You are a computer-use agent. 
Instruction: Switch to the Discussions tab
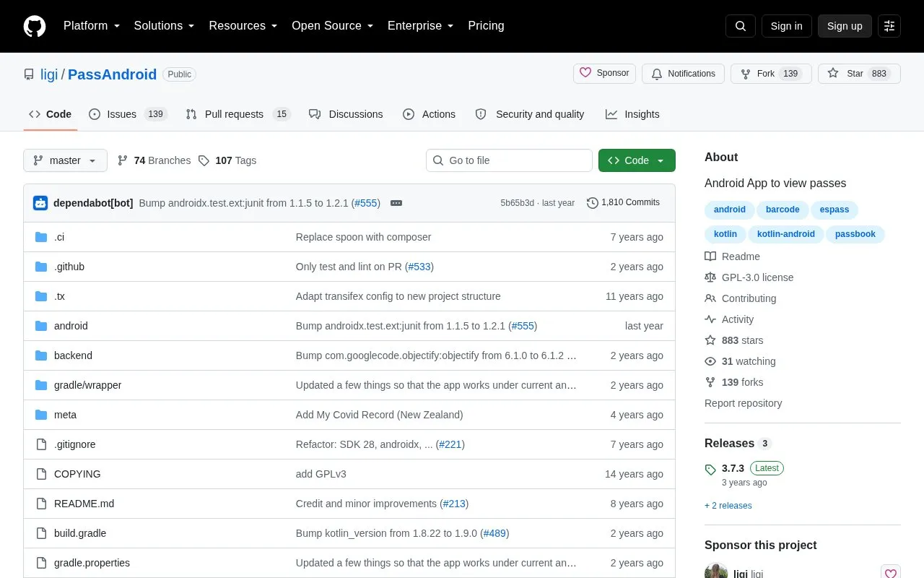click(346, 114)
